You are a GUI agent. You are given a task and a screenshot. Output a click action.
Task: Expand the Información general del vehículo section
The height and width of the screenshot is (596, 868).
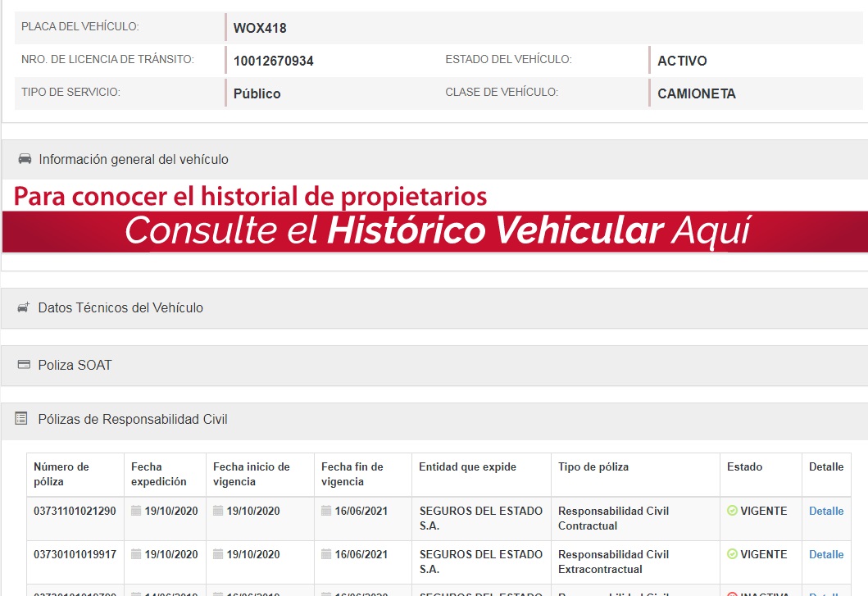(134, 160)
